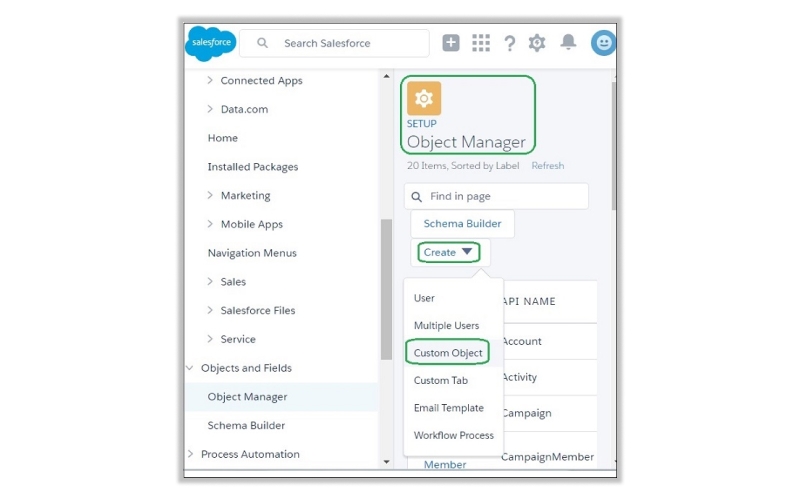Click the Member link in the table
Viewport: 800px width, 500px height.
(445, 464)
